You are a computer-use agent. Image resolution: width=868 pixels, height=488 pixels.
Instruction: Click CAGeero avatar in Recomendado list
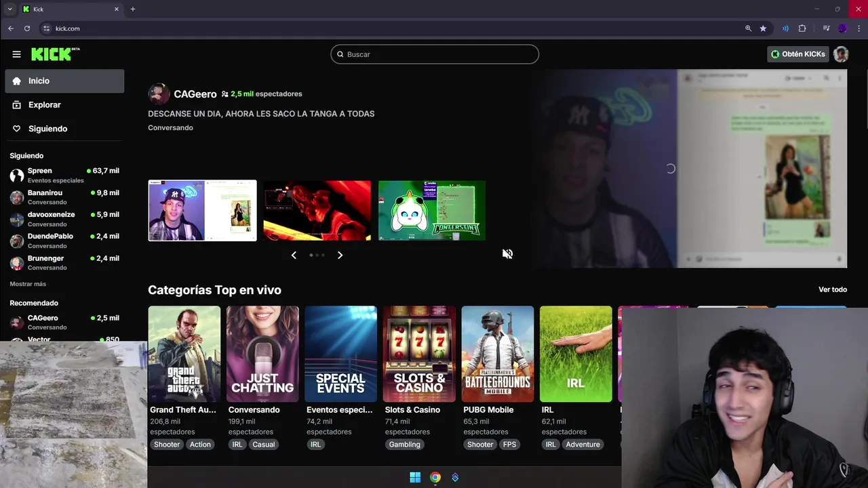click(x=17, y=323)
